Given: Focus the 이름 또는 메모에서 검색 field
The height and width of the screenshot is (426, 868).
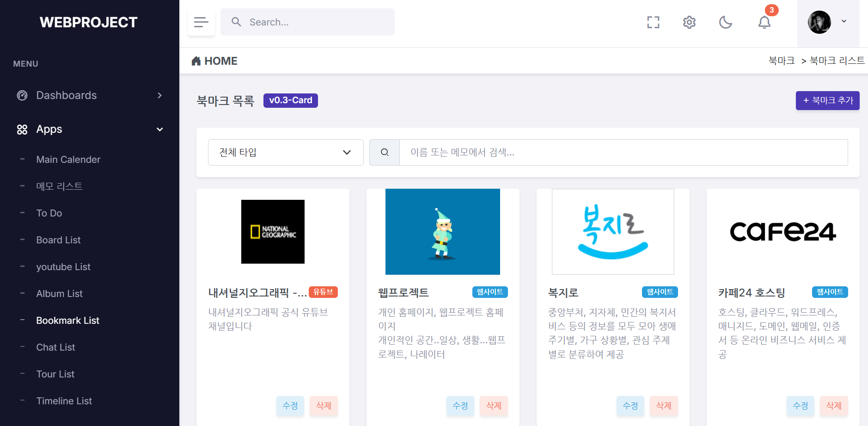Looking at the screenshot, I should (623, 152).
